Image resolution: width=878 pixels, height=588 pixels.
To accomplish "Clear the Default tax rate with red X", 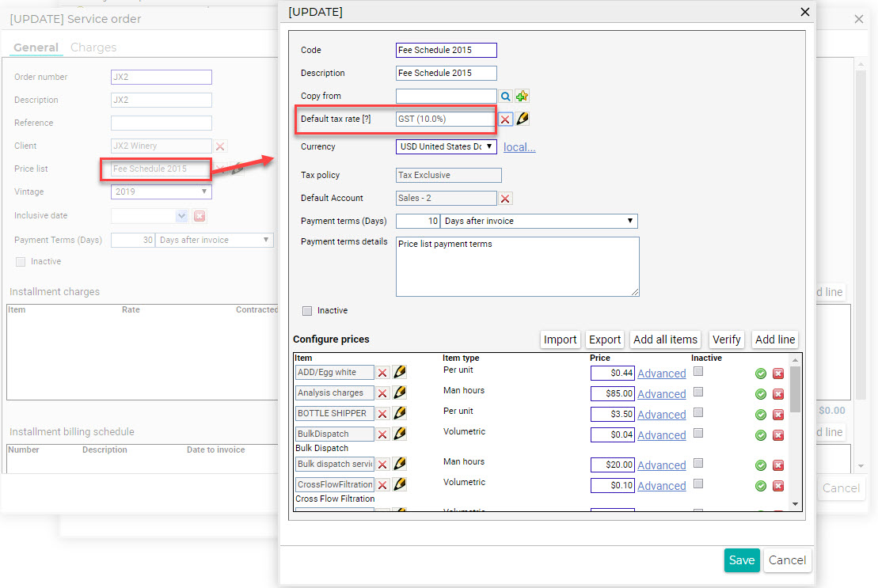I will point(505,119).
